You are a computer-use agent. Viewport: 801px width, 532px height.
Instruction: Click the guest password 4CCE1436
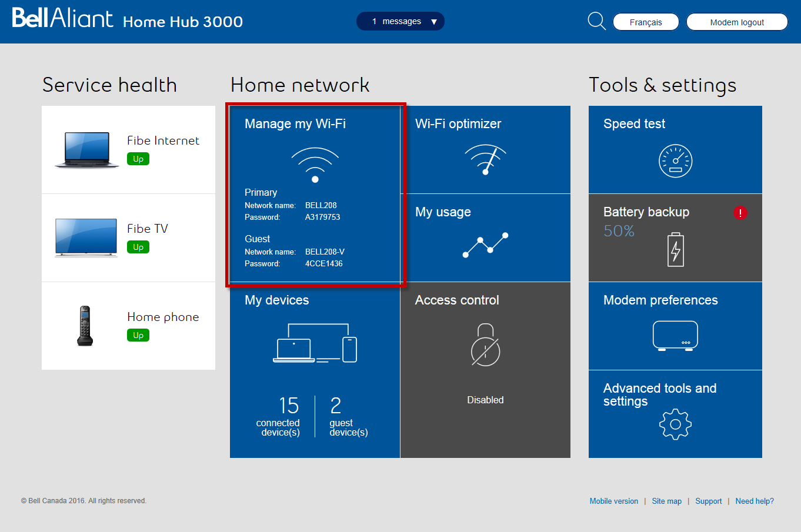pyautogui.click(x=323, y=263)
